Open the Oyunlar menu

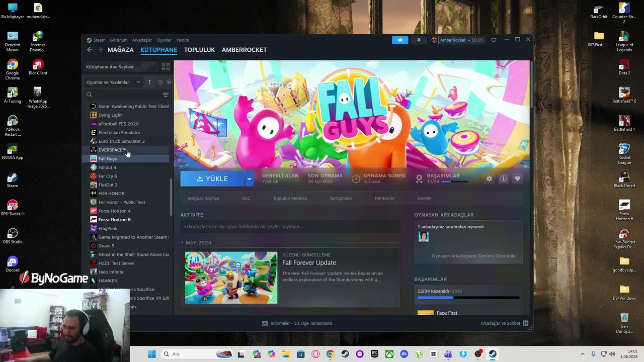pyautogui.click(x=164, y=40)
